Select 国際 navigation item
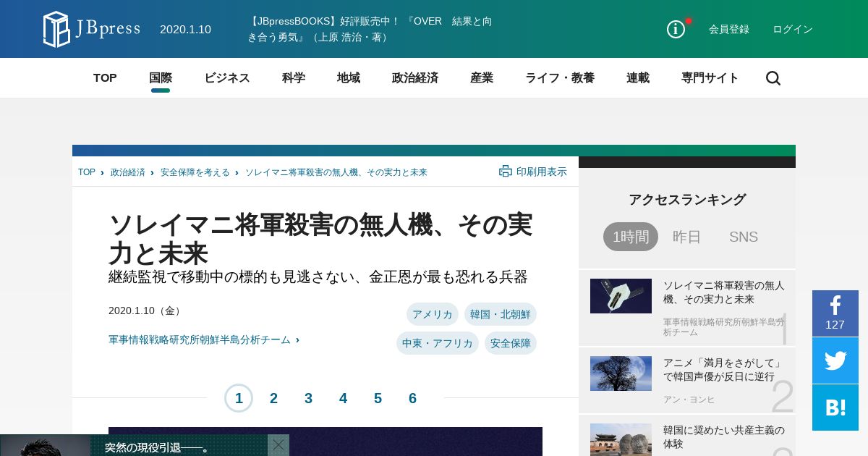868x456 pixels. tap(161, 78)
